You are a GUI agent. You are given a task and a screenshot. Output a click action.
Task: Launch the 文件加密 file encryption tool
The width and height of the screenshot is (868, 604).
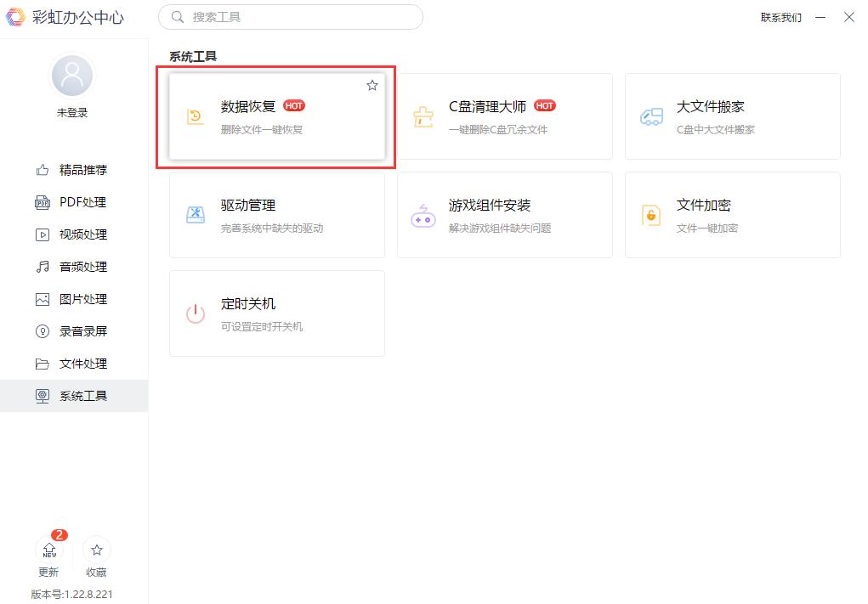point(732,215)
